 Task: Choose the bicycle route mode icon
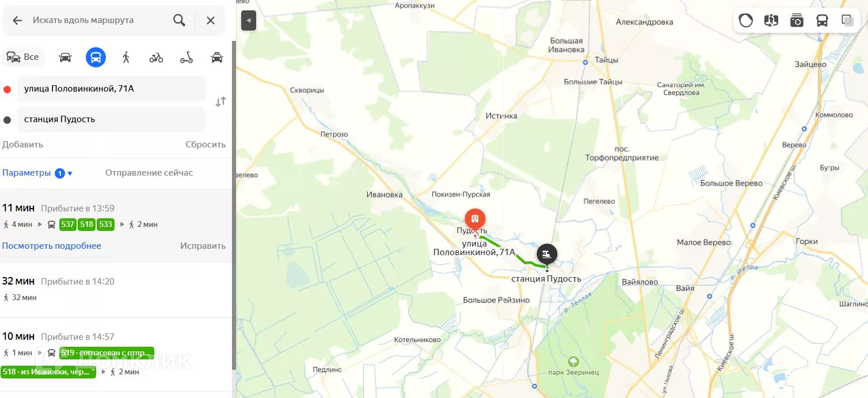(x=156, y=57)
